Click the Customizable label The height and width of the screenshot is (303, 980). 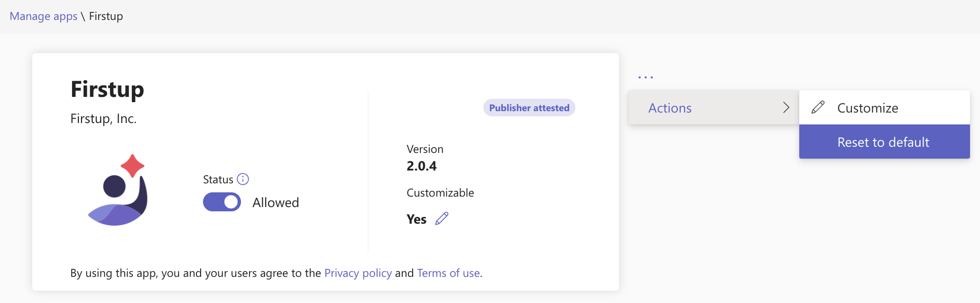pyautogui.click(x=440, y=193)
